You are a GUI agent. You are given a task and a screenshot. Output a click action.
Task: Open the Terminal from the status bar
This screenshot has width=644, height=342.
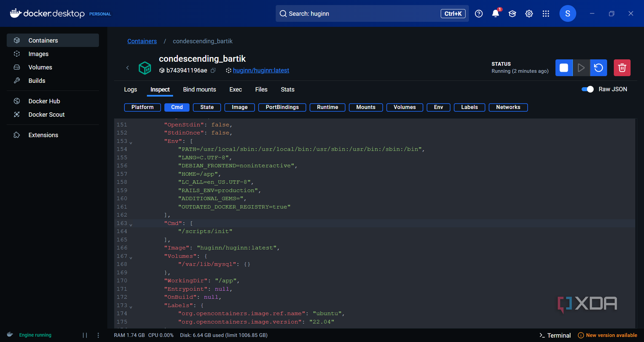pyautogui.click(x=555, y=335)
